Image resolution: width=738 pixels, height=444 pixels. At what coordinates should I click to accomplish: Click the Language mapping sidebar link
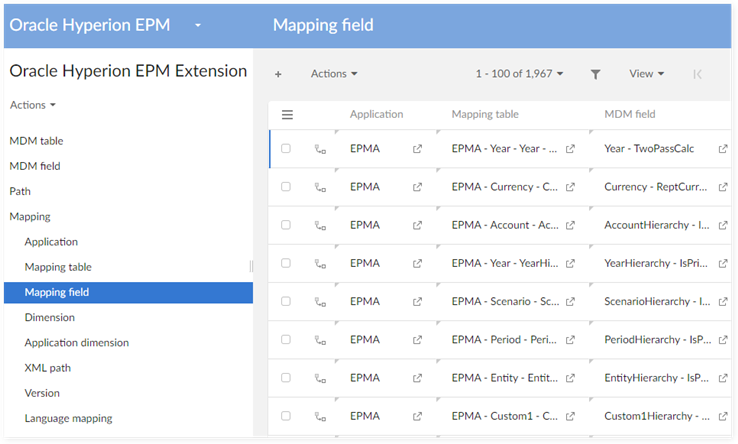(x=68, y=418)
